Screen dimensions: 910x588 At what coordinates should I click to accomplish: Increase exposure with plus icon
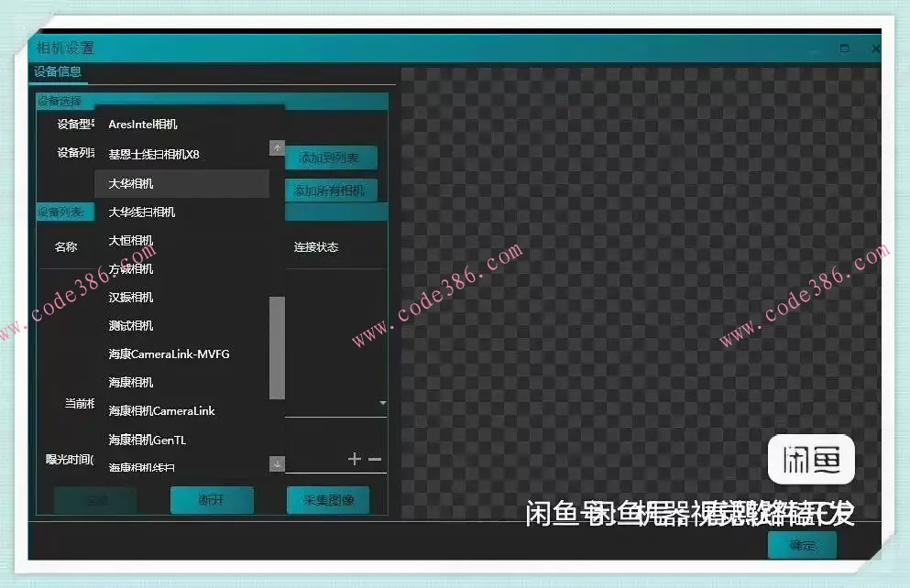[354, 459]
